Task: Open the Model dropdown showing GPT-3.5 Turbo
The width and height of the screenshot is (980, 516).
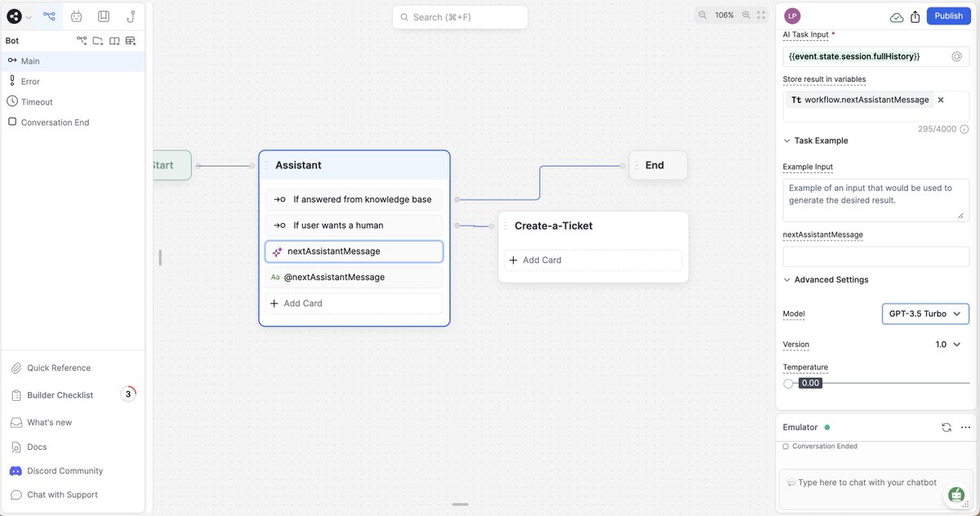Action: (x=924, y=313)
